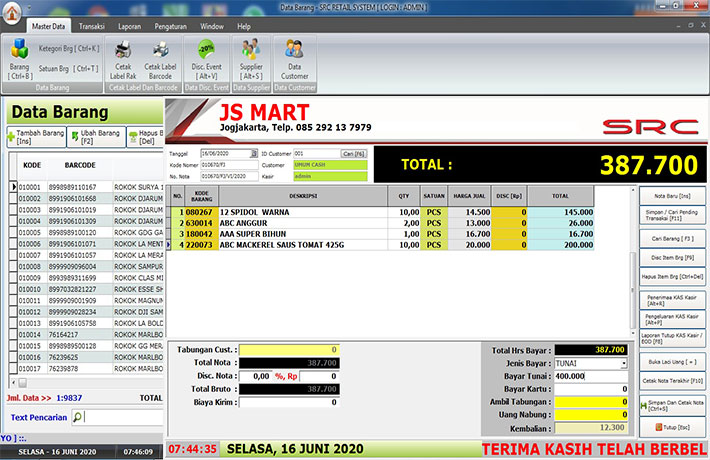Viewport: 710px width, 460px height.
Task: Select Data Barang row 010010
Action: pyautogui.click(x=86, y=289)
